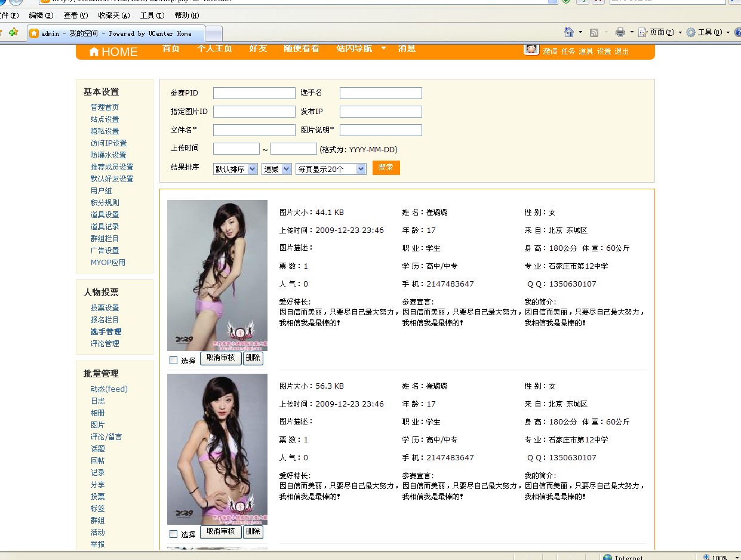The width and height of the screenshot is (741, 560).
Task: Open the 每页显示20个 dropdown
Action: coord(331,169)
